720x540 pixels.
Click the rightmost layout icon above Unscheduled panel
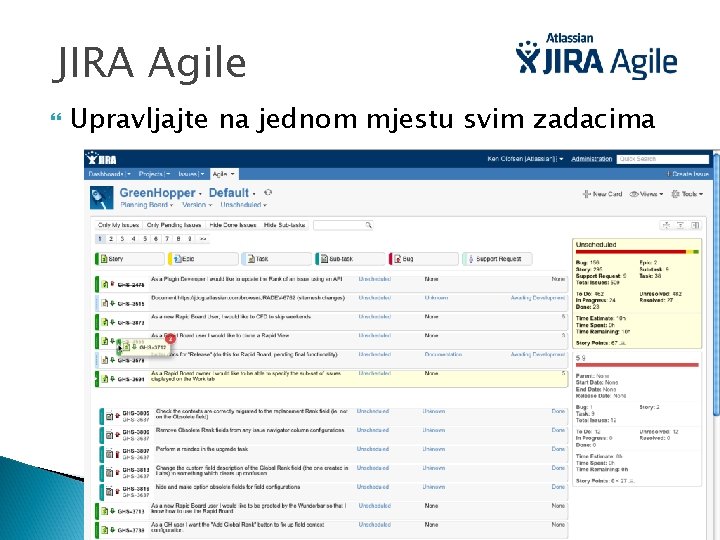695,225
